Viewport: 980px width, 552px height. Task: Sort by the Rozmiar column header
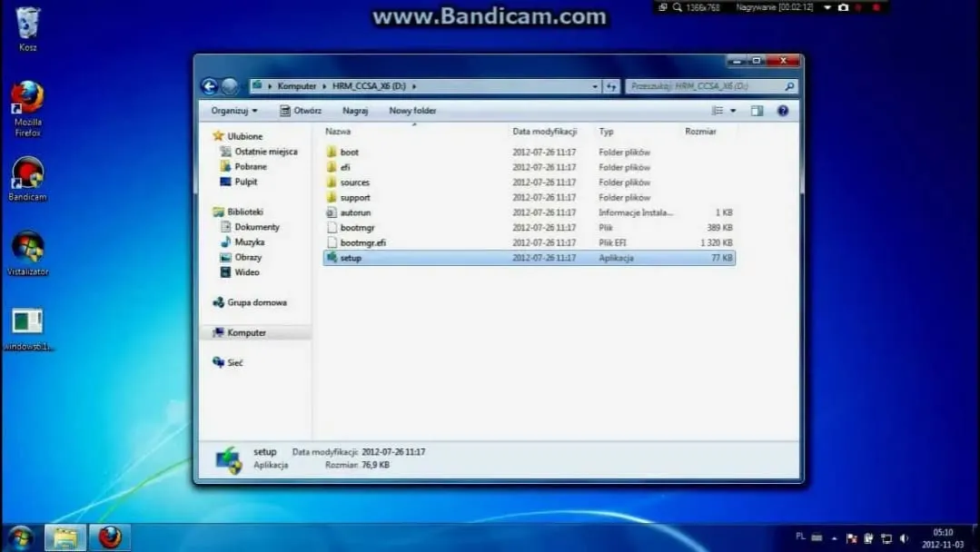coord(700,131)
